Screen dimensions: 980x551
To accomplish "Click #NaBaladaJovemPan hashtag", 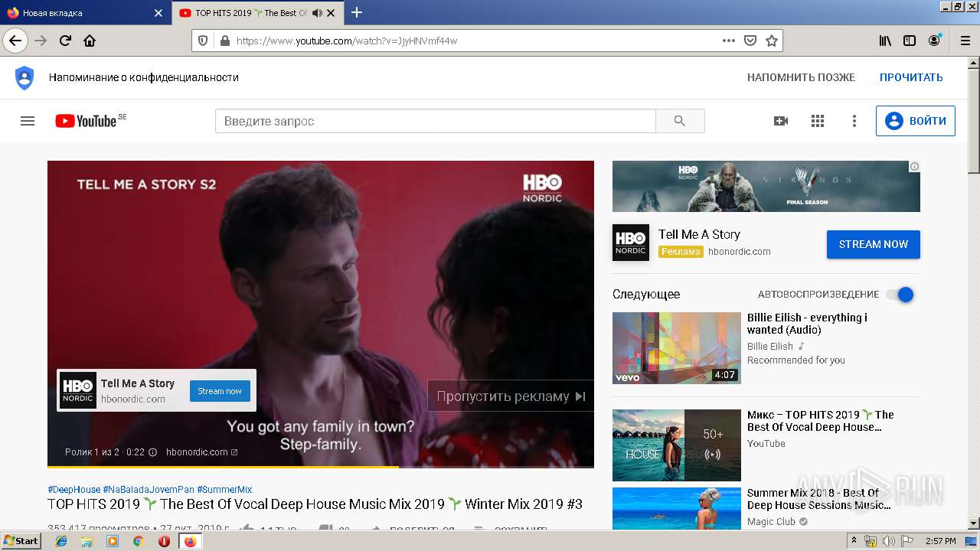I will click(149, 489).
